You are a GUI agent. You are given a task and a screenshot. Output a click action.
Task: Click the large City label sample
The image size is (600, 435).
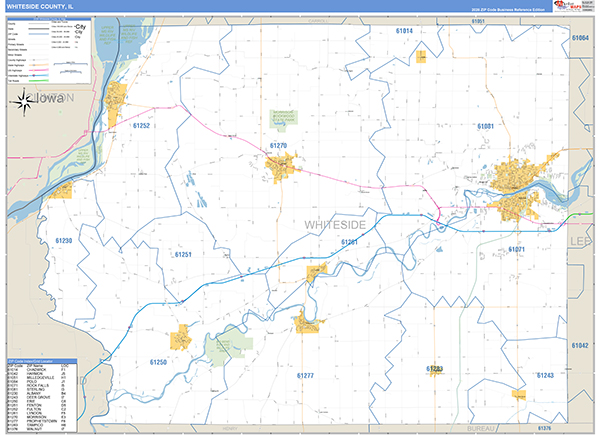coord(81,27)
